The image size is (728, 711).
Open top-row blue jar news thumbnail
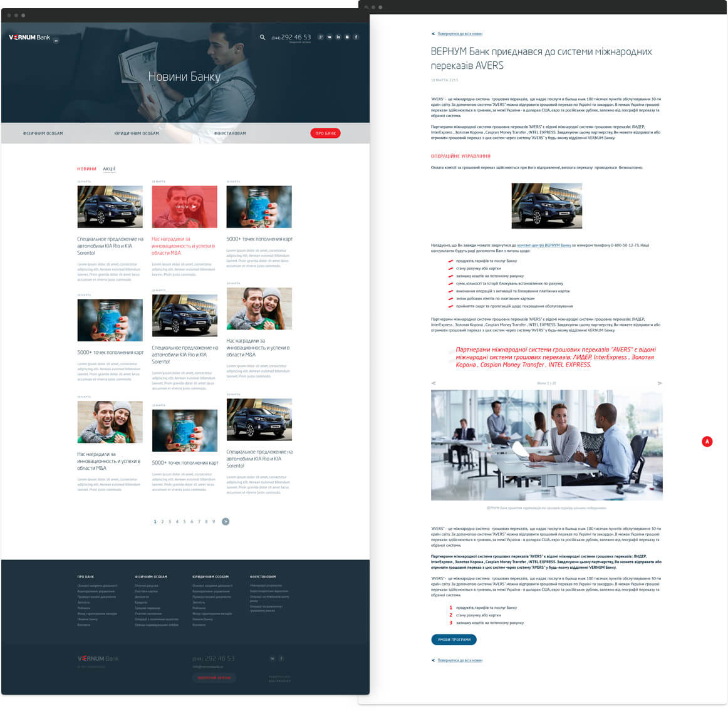pos(259,207)
